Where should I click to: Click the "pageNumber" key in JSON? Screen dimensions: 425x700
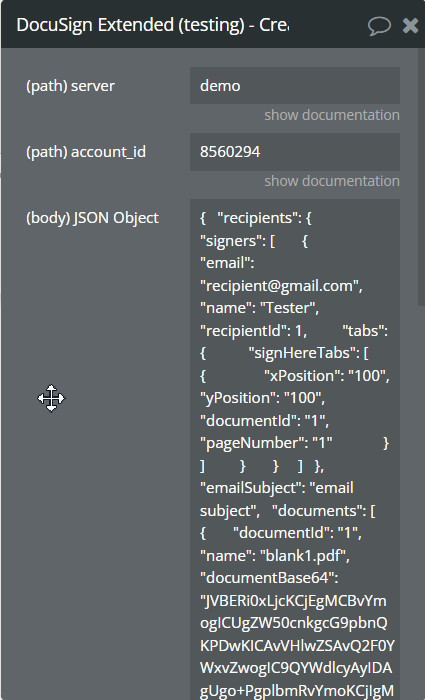249,443
